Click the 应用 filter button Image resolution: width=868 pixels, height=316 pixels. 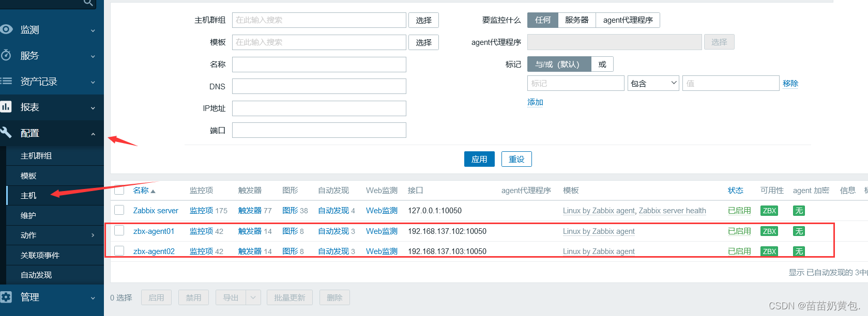[x=479, y=159]
